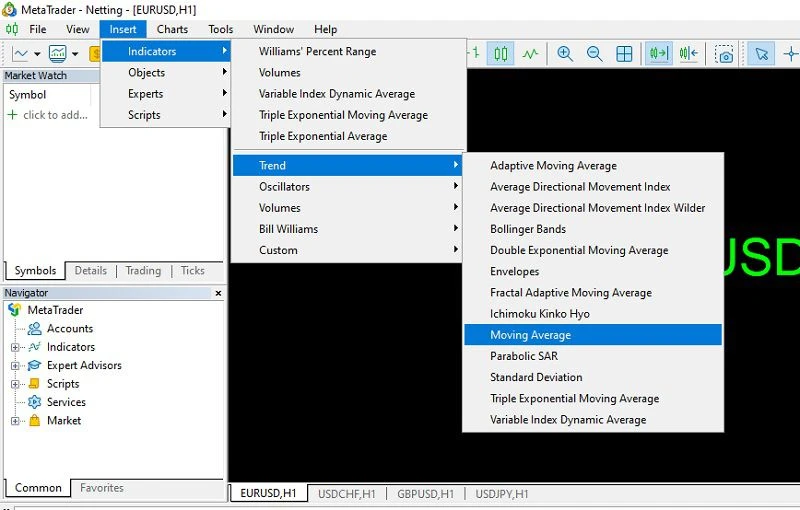Open the Help menu
The width and height of the screenshot is (800, 510).
(326, 29)
